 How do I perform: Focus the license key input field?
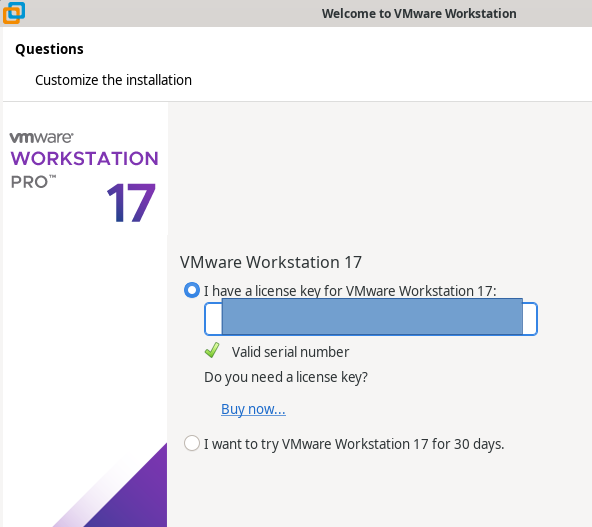(x=371, y=319)
